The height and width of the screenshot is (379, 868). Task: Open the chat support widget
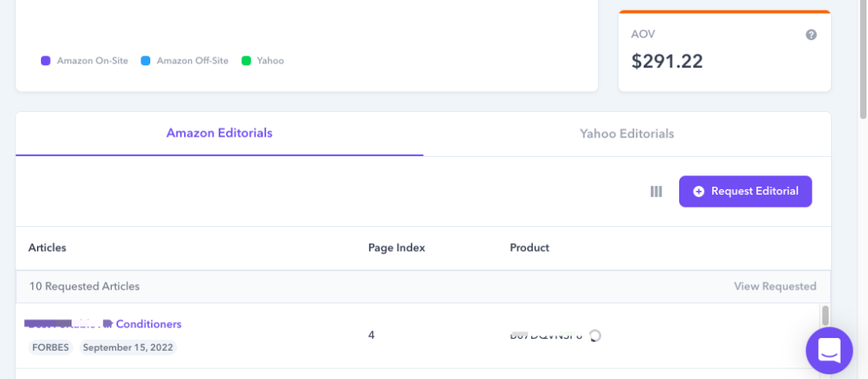click(829, 350)
